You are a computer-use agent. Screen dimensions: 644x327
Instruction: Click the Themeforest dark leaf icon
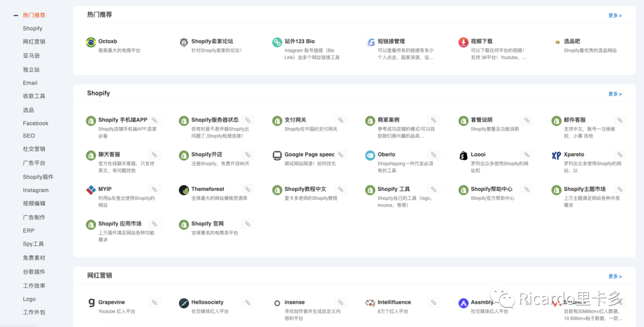[184, 190]
